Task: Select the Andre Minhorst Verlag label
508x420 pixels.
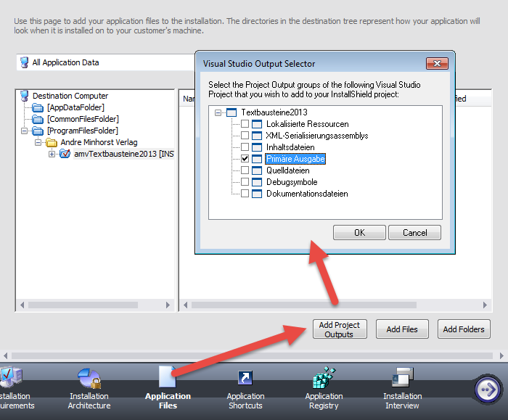Action: [x=99, y=142]
